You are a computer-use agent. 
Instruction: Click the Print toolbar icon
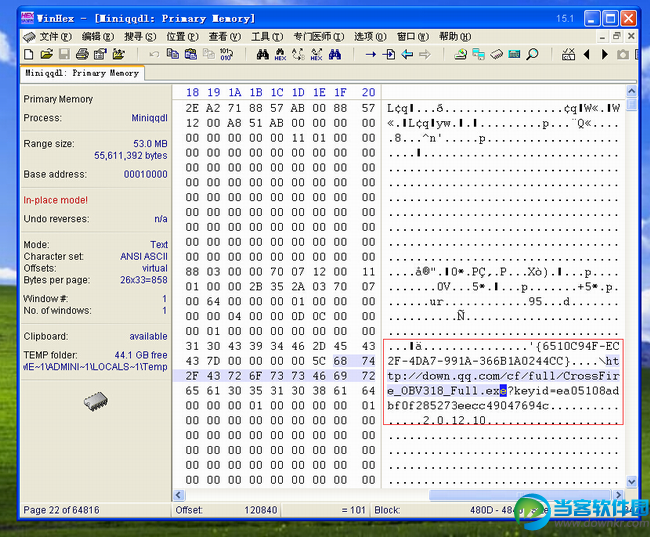tap(83, 54)
